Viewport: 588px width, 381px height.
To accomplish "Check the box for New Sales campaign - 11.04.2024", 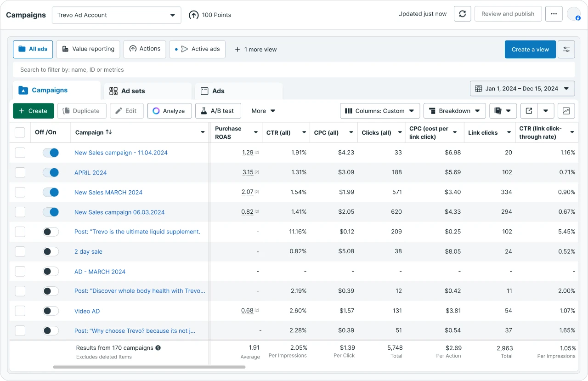I will click(20, 153).
